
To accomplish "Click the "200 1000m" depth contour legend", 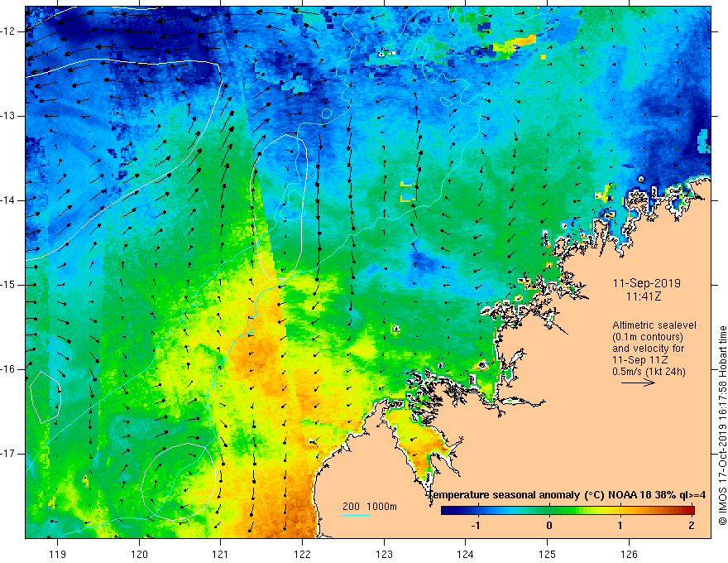I will (370, 507).
